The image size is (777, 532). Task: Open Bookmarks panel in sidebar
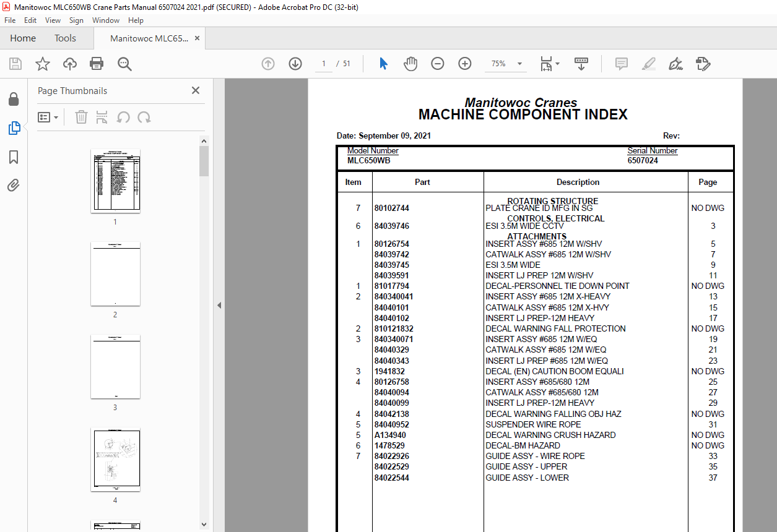14,157
